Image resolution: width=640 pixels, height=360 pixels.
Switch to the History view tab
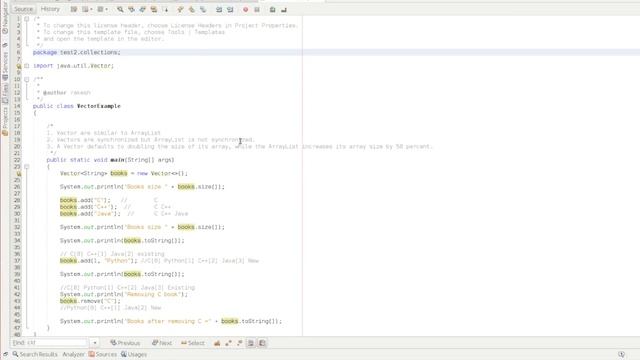tap(50, 9)
